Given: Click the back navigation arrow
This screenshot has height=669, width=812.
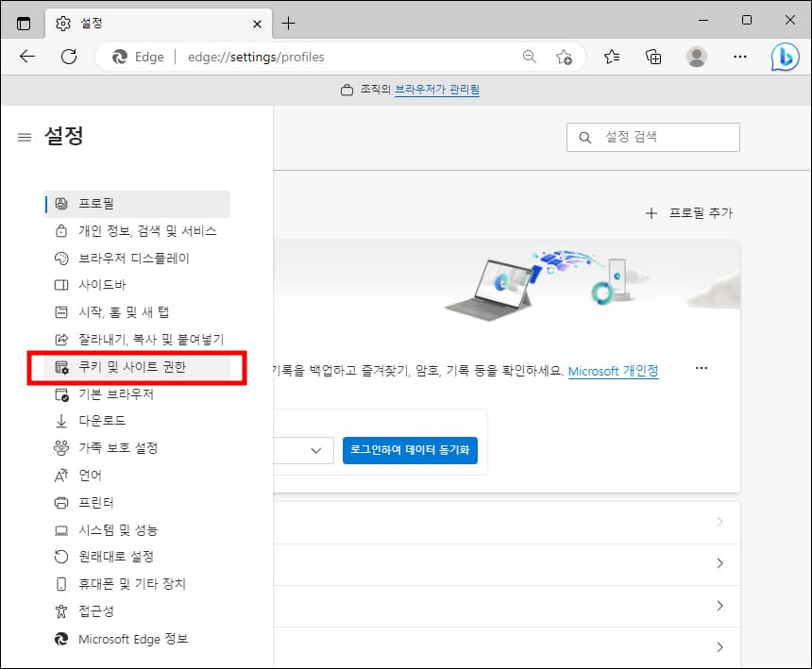Looking at the screenshot, I should click(26, 57).
